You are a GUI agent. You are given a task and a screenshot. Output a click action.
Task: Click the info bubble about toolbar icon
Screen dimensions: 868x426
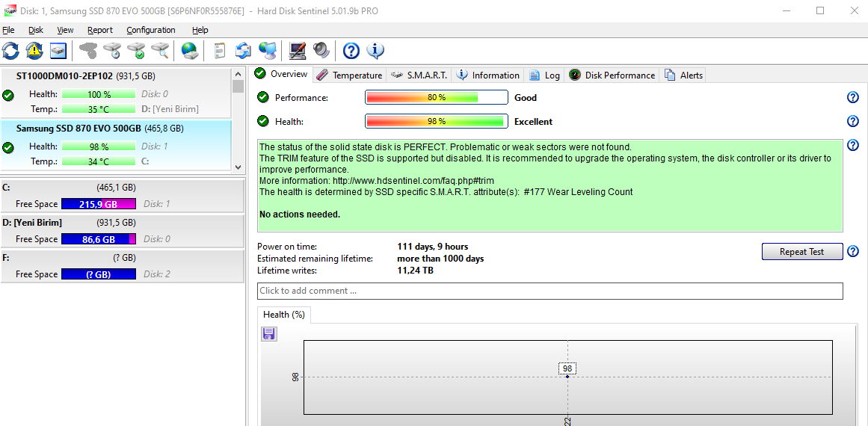(375, 51)
